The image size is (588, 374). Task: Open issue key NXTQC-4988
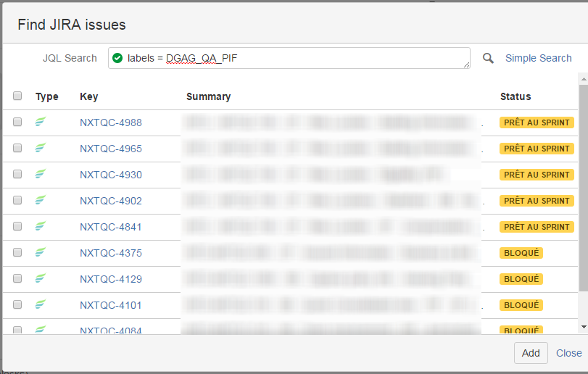[111, 122]
